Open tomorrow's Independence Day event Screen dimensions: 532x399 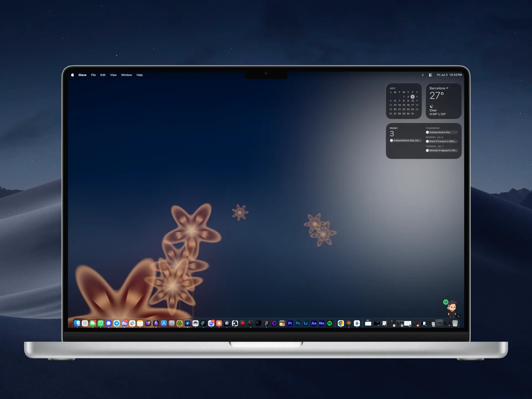point(442,132)
